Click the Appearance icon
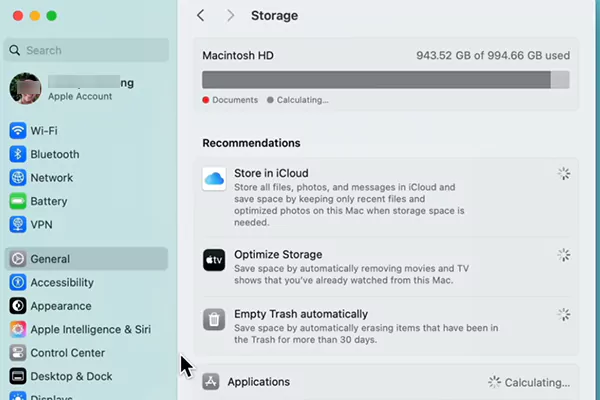The width and height of the screenshot is (600, 400). [18, 306]
